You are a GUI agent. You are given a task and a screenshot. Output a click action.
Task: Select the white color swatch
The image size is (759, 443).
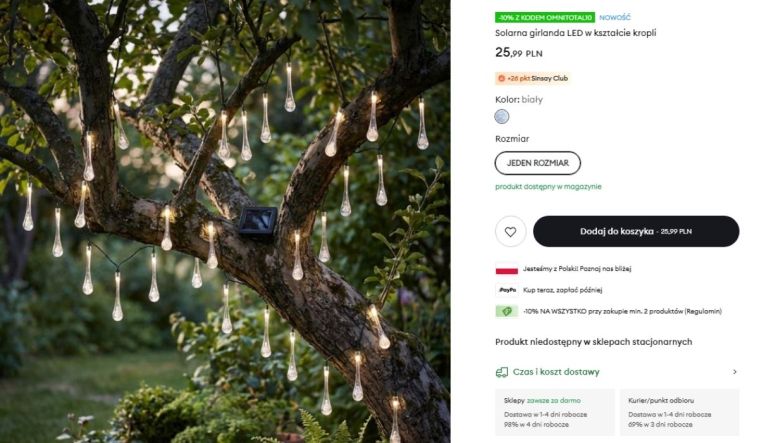tap(502, 117)
